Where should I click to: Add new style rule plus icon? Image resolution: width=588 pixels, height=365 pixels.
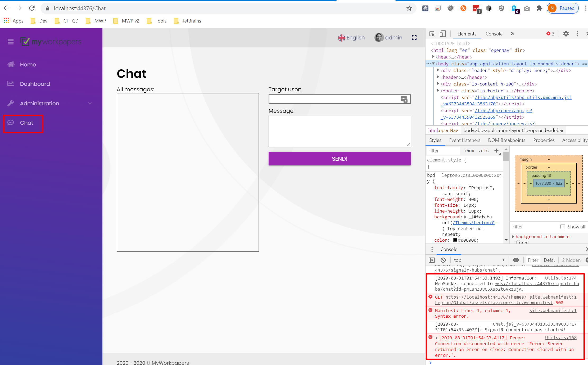(496, 151)
